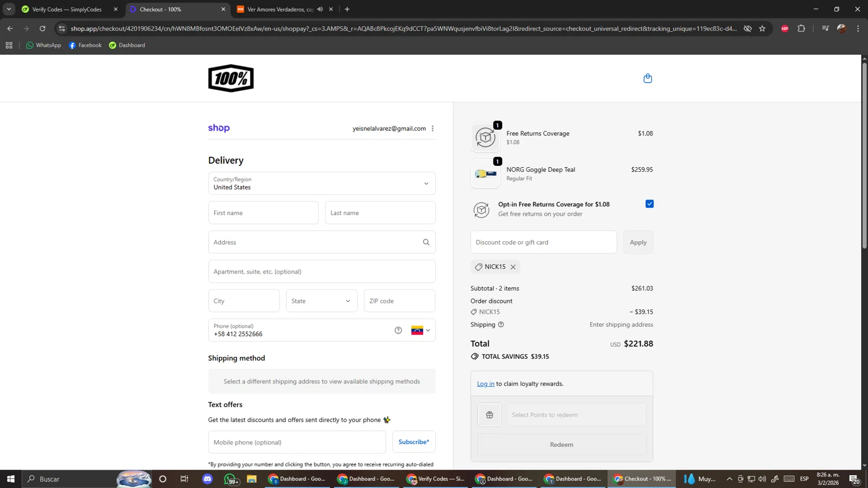Click the NORG Goggle product thumbnail
The image size is (868, 488).
[x=486, y=173]
